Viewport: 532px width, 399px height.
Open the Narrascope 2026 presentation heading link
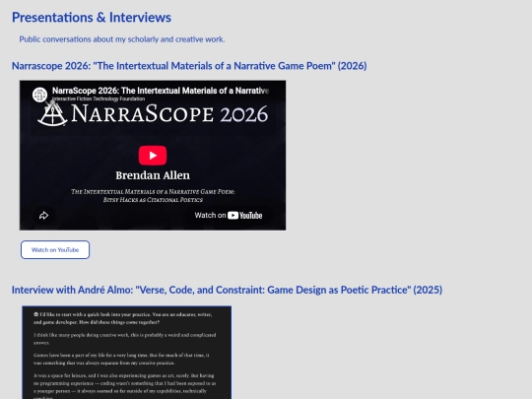[189, 66]
